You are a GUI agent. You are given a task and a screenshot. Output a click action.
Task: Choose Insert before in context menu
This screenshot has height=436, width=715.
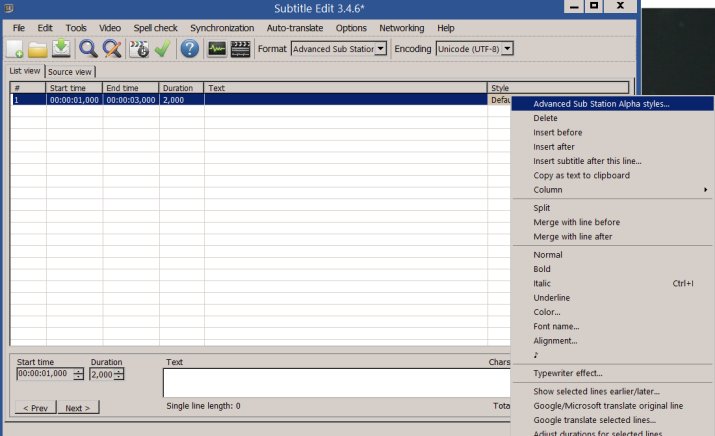[x=612, y=132]
